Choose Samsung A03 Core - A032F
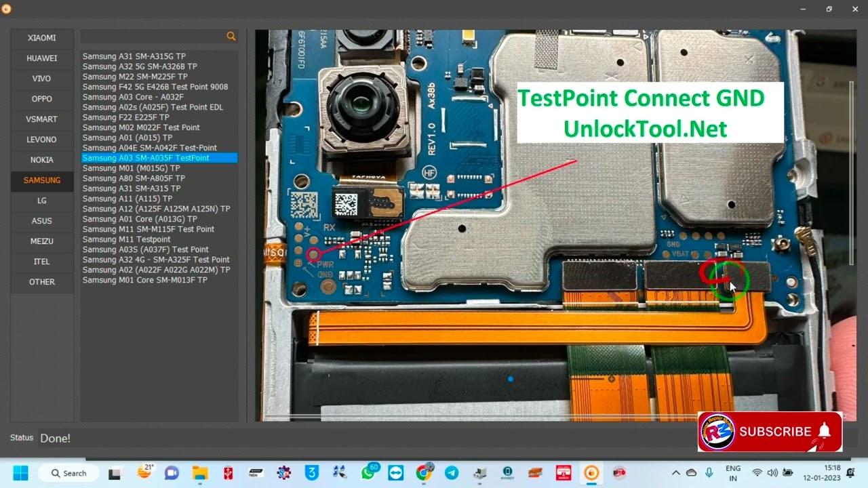 click(133, 97)
